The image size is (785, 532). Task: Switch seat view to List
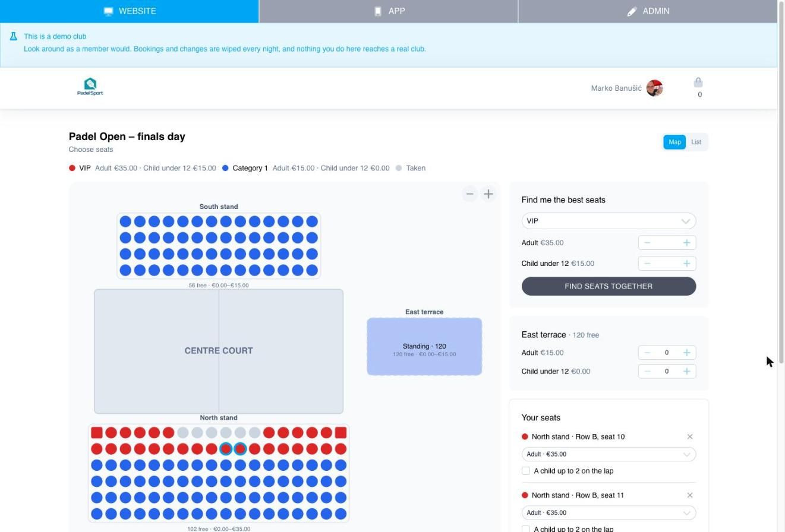click(696, 142)
